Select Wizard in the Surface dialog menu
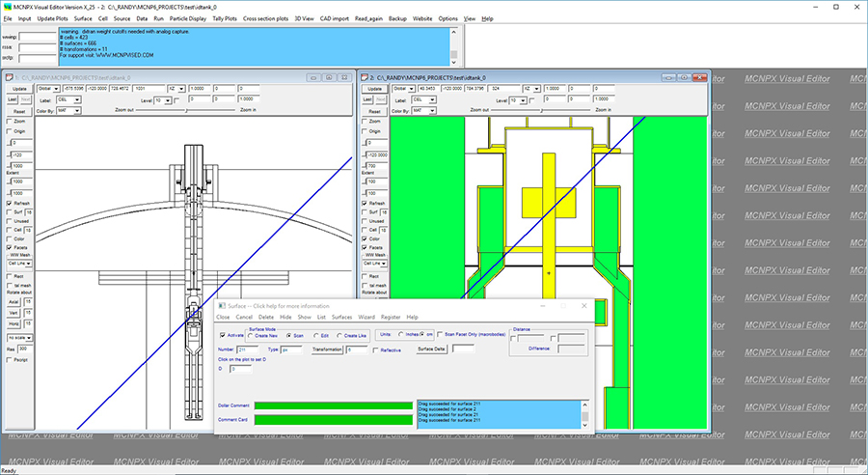Viewport: 868px width, 475px height. tap(366, 317)
